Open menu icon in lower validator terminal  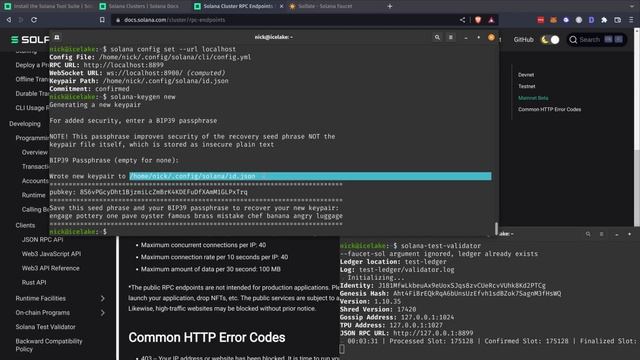pos(602,234)
